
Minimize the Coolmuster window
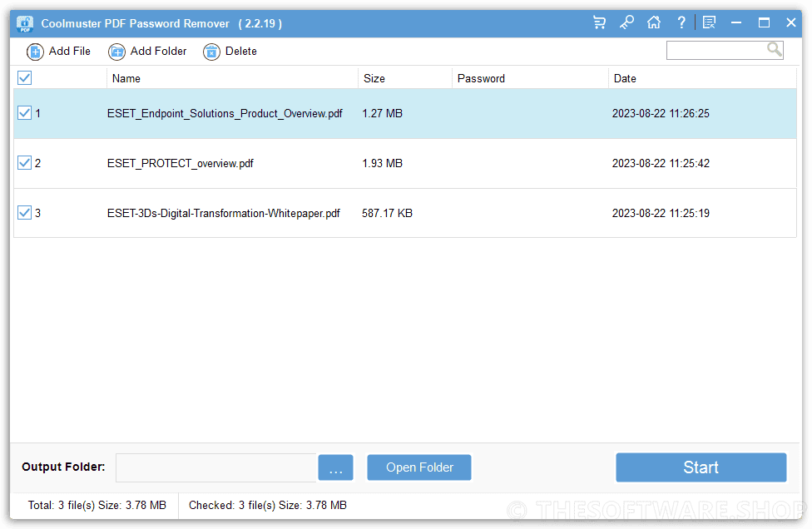pyautogui.click(x=736, y=22)
